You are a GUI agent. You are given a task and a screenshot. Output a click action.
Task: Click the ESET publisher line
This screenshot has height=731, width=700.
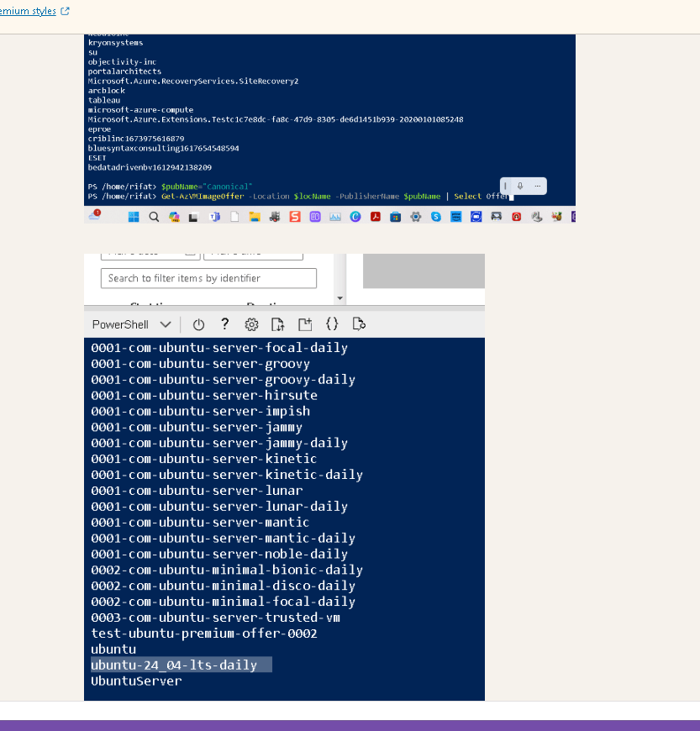pyautogui.click(x=97, y=158)
